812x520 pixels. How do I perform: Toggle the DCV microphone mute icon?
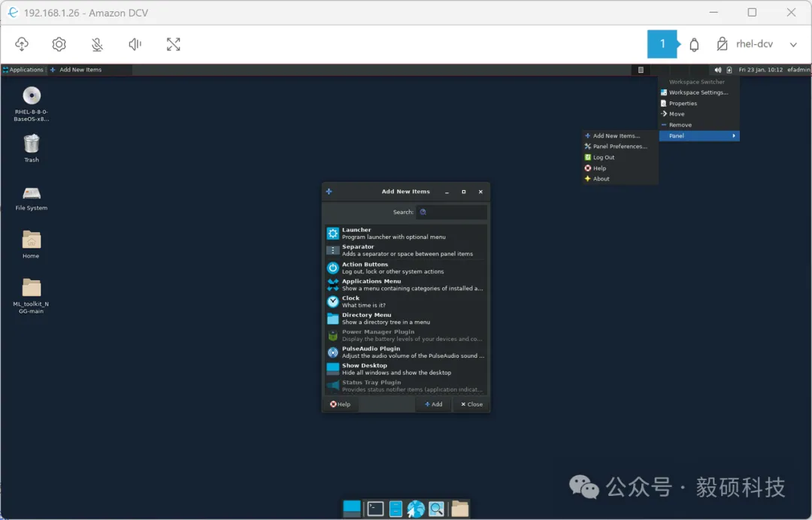[97, 44]
